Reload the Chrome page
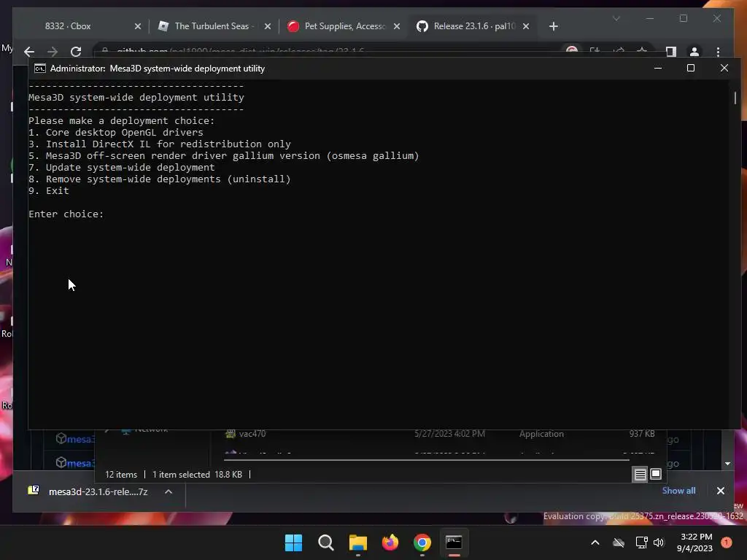The image size is (747, 560). [76, 52]
